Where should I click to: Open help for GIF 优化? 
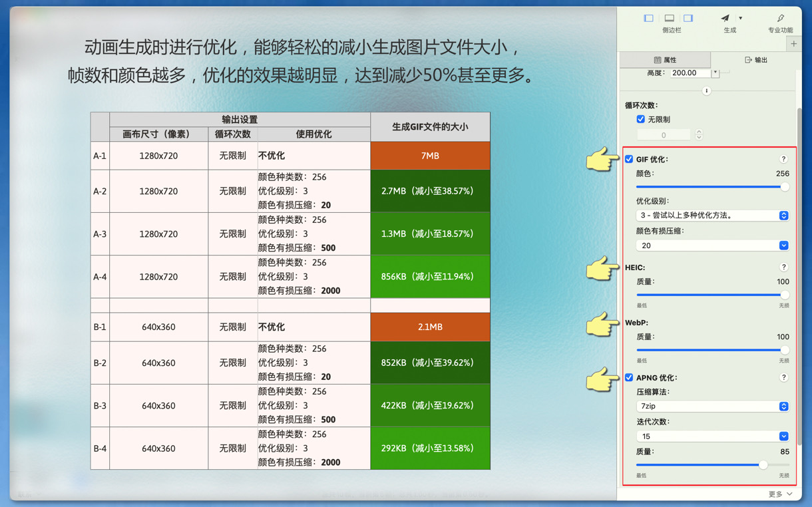[x=783, y=159]
